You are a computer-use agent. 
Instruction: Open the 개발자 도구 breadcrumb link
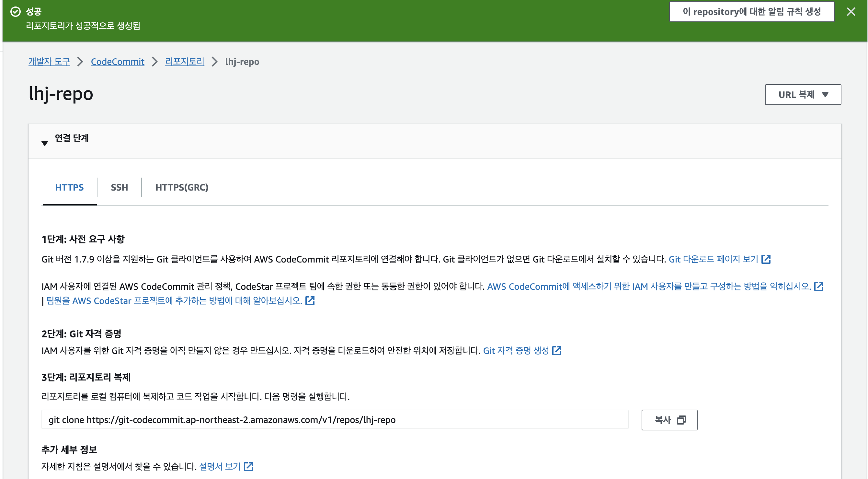(49, 62)
